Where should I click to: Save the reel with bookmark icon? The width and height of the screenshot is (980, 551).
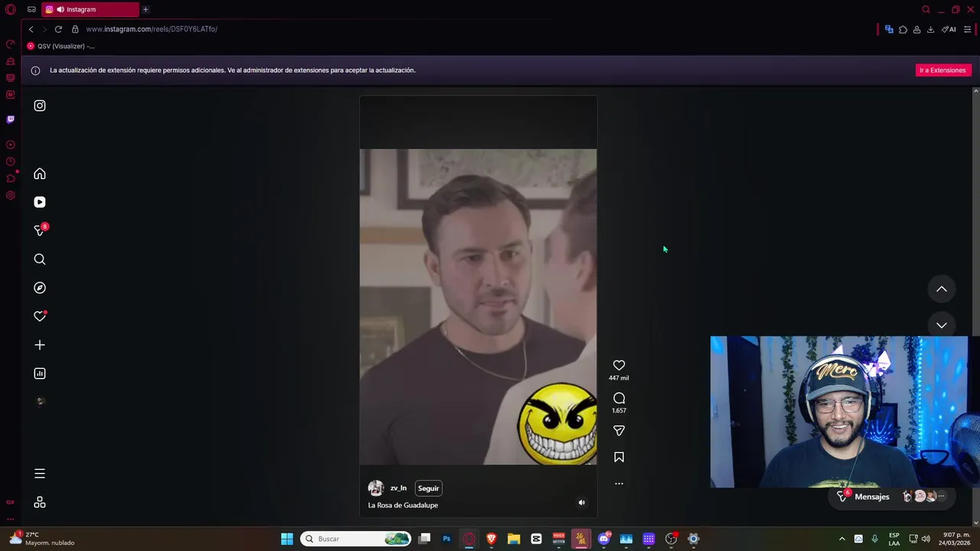[x=619, y=457]
